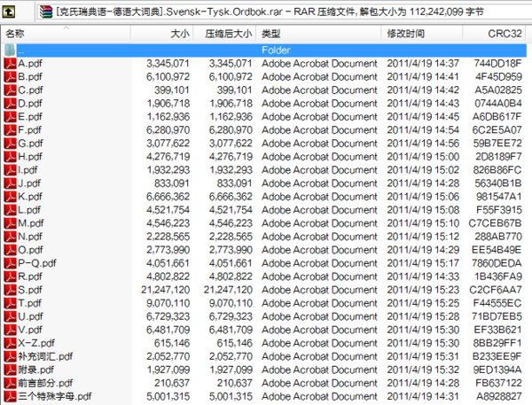Select the file name 补充词汇.pdf
The width and height of the screenshot is (532, 405).
pos(45,356)
